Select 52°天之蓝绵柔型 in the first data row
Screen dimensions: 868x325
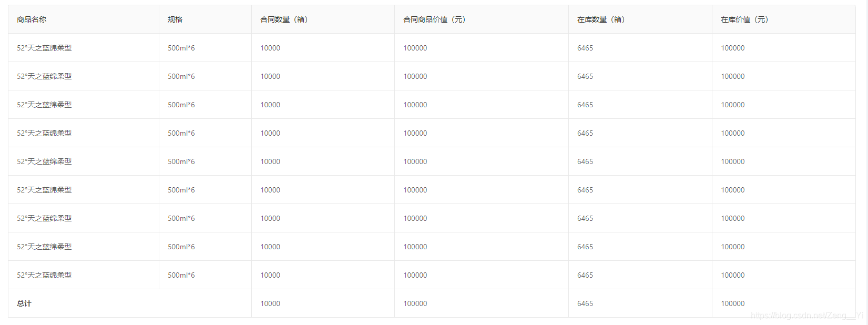click(44, 48)
